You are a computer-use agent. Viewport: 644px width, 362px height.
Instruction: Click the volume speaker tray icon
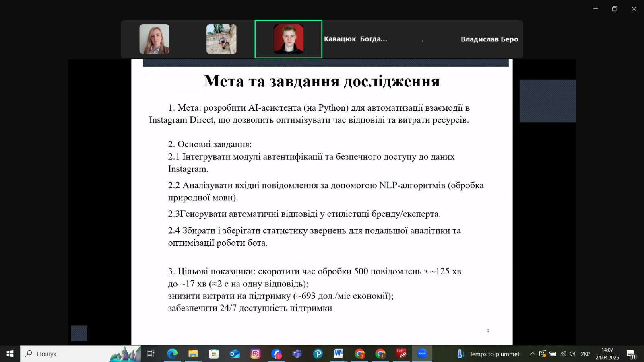tap(572, 354)
